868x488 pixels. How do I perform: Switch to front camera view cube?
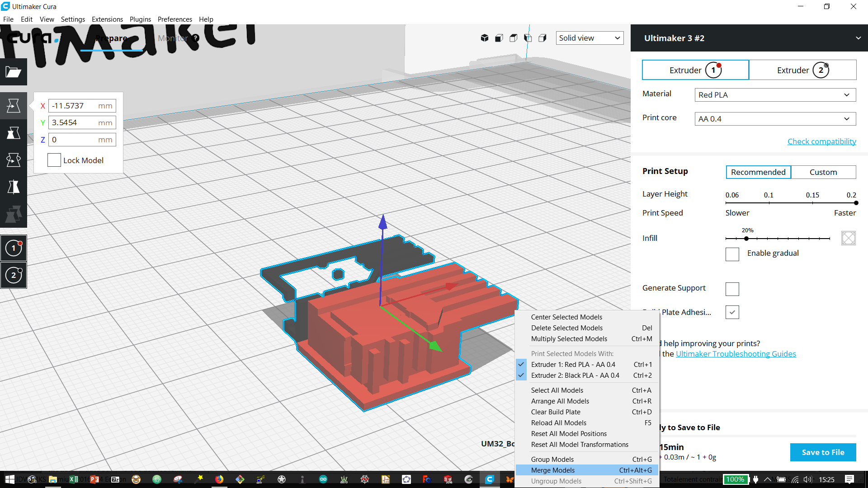click(499, 38)
